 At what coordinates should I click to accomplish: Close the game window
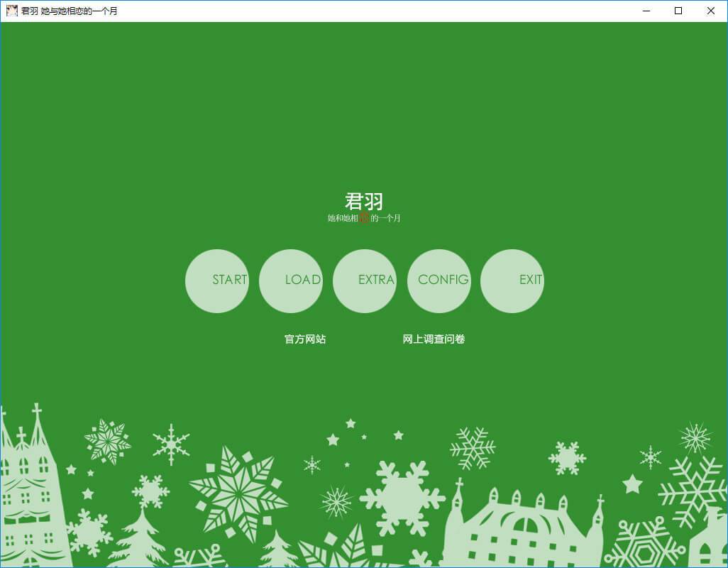pyautogui.click(x=711, y=11)
